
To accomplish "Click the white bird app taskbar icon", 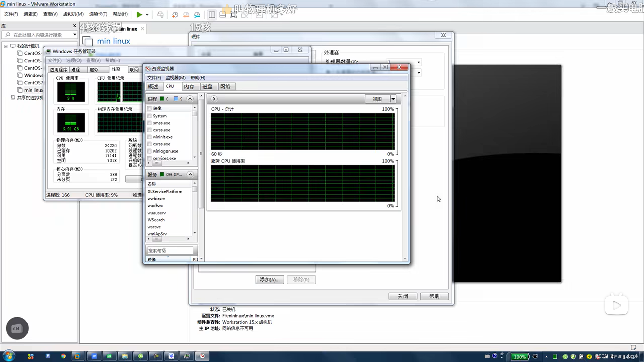I will pos(171,356).
